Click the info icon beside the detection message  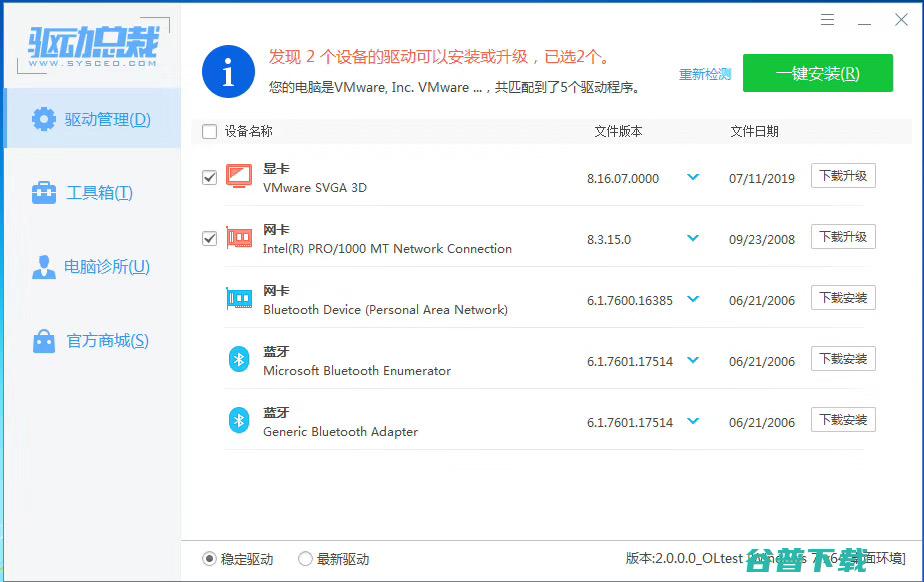[228, 71]
